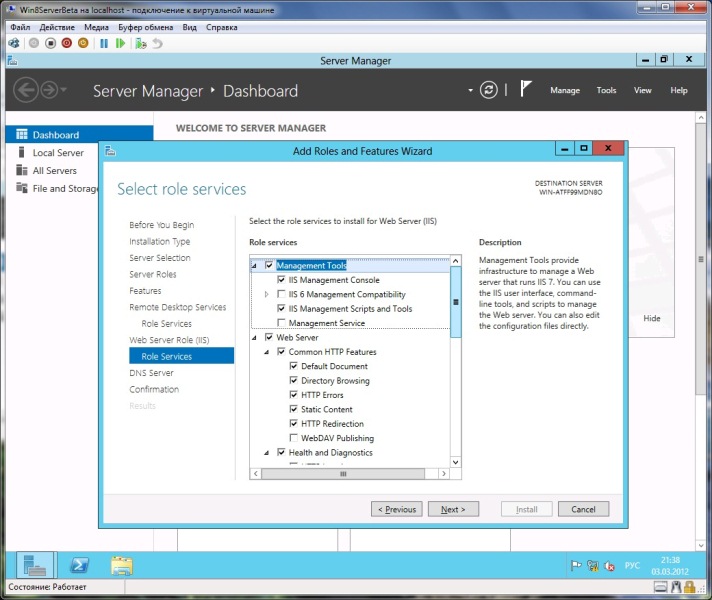The image size is (712, 600).
Task: Open the Tools menu in Server Manager
Action: point(606,90)
